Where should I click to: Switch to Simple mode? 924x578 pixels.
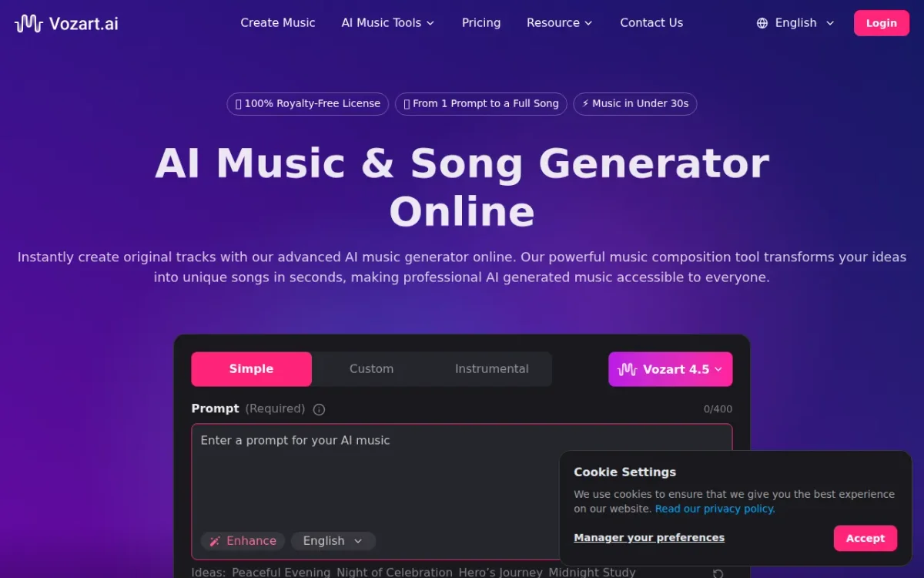click(251, 369)
